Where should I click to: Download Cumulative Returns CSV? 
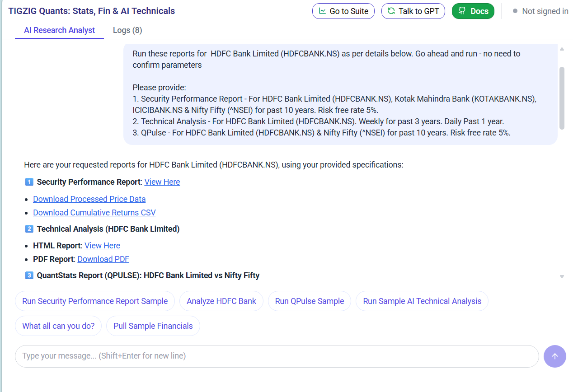click(94, 213)
